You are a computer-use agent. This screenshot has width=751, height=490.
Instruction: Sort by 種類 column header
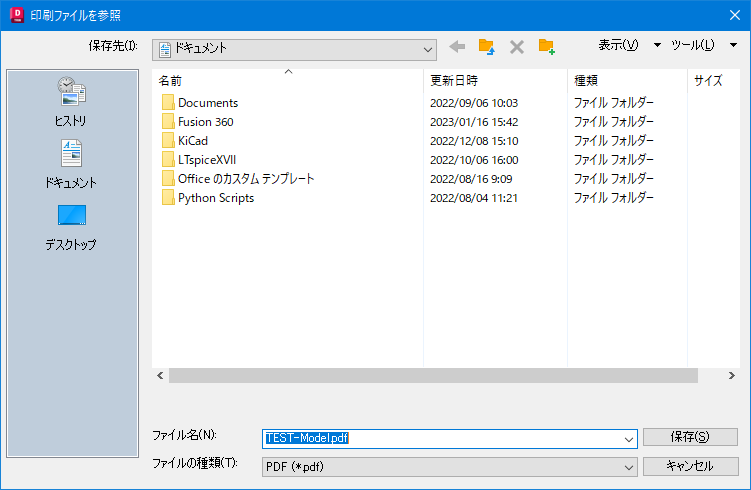point(627,80)
